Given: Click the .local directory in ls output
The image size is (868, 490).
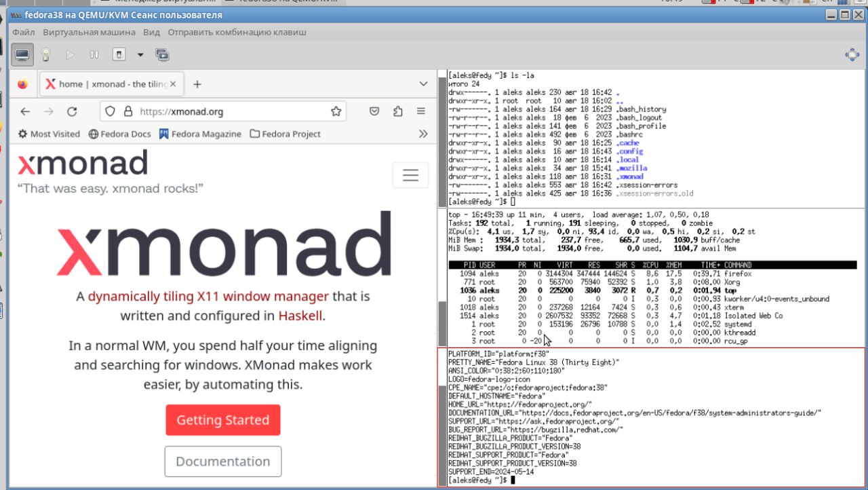Looking at the screenshot, I should (628, 160).
